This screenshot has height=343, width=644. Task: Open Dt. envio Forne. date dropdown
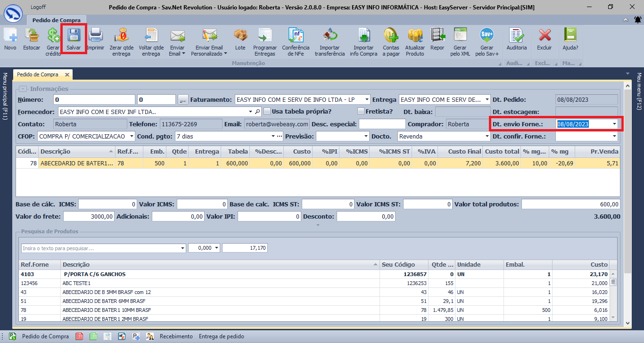tap(614, 124)
